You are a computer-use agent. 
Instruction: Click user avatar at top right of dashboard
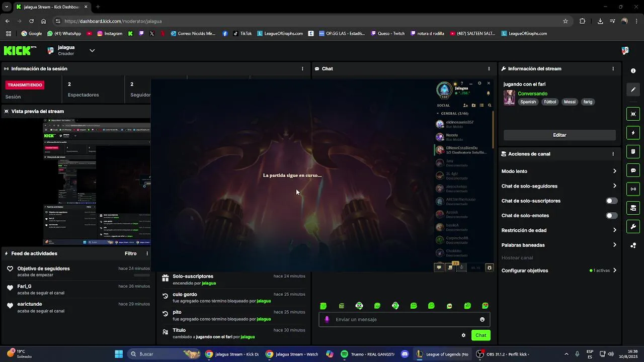point(625,50)
